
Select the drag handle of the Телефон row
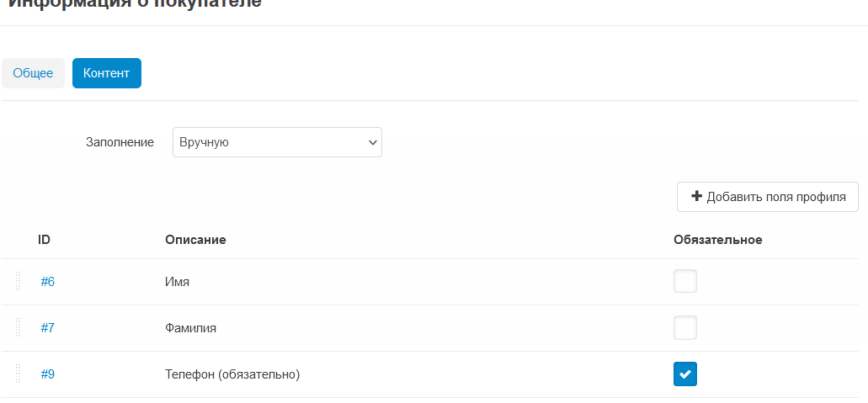(x=18, y=374)
